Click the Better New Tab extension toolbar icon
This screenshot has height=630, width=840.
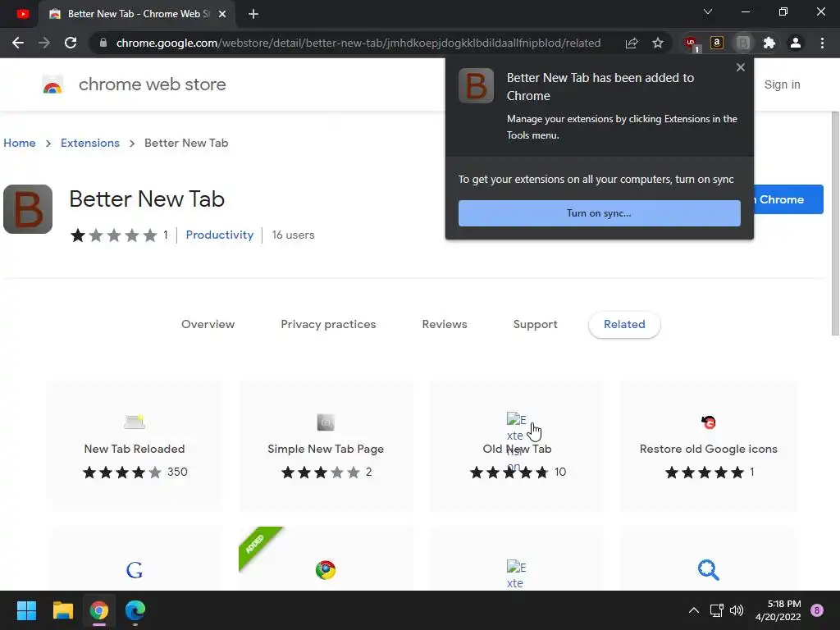point(743,43)
